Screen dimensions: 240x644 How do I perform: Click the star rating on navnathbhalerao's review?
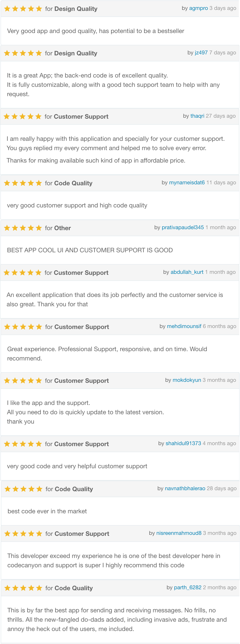[23, 489]
